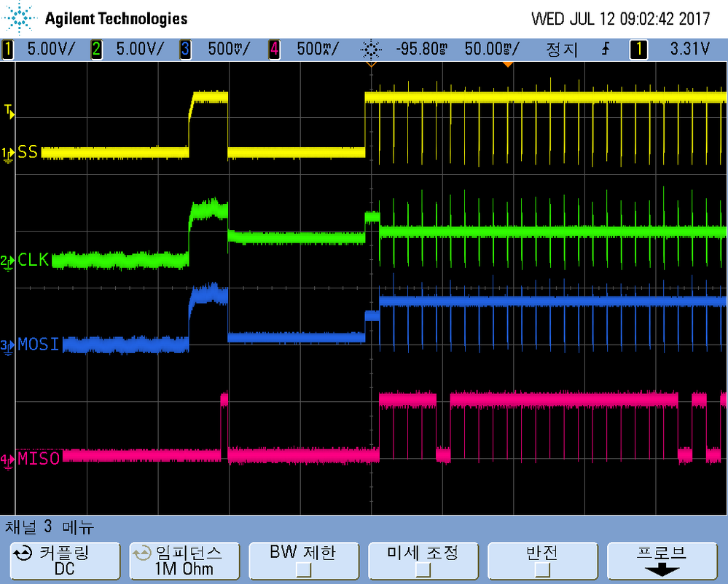This screenshot has width=728, height=584.
Task: Click the channel 2 ground marker
Action: point(7,263)
